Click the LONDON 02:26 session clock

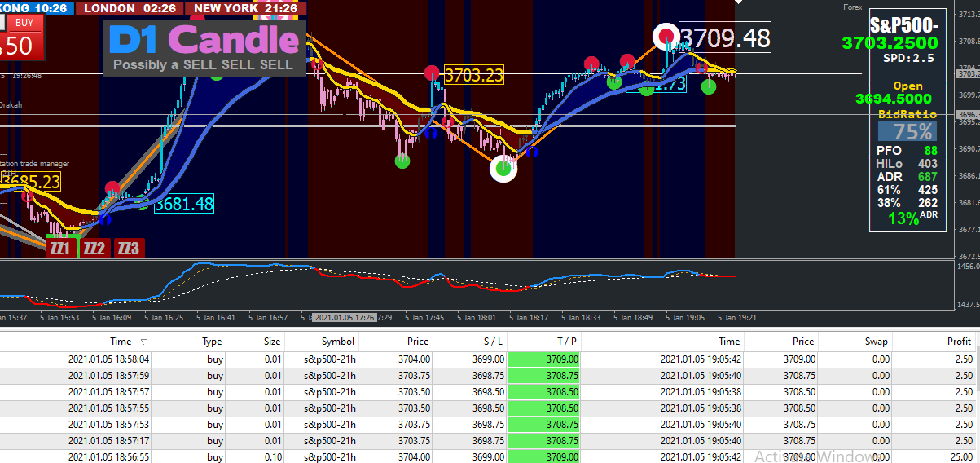pos(130,8)
